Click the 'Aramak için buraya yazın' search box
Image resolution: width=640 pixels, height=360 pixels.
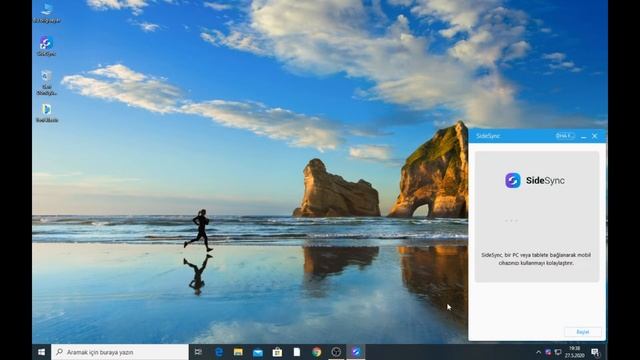[120, 352]
